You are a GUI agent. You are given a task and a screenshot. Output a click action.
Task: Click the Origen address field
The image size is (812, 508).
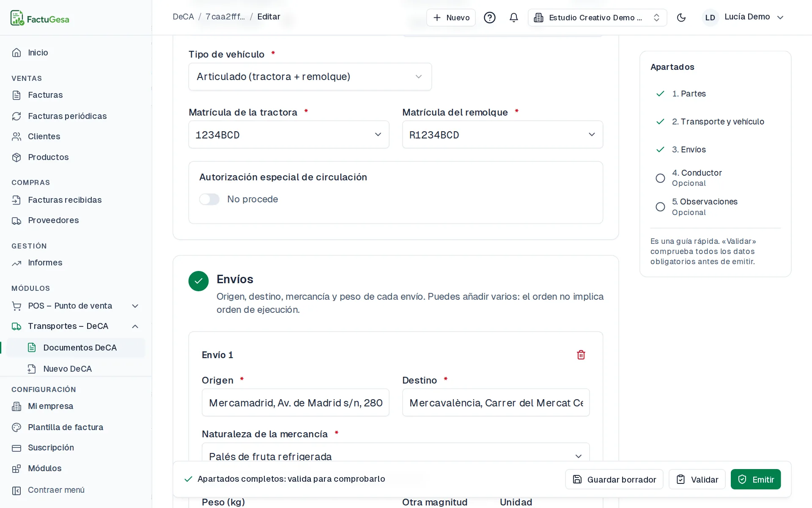tap(295, 403)
